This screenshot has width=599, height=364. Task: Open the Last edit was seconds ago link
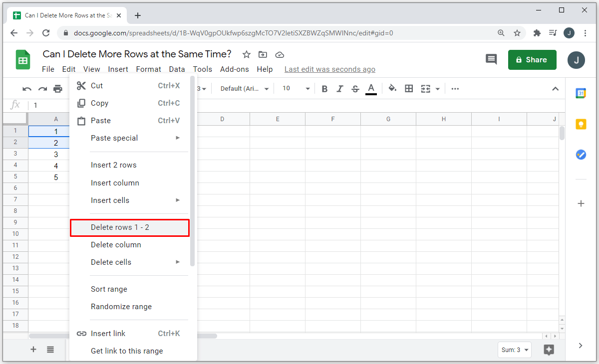pos(329,69)
